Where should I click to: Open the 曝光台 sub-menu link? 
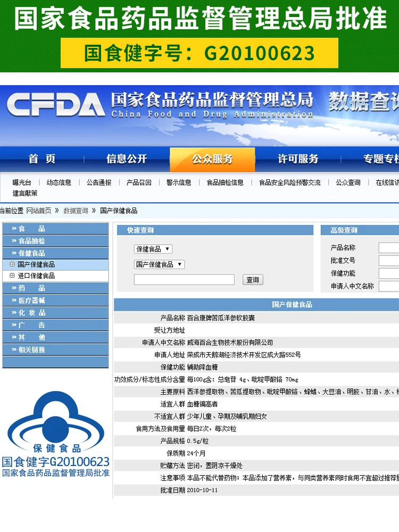point(22,182)
